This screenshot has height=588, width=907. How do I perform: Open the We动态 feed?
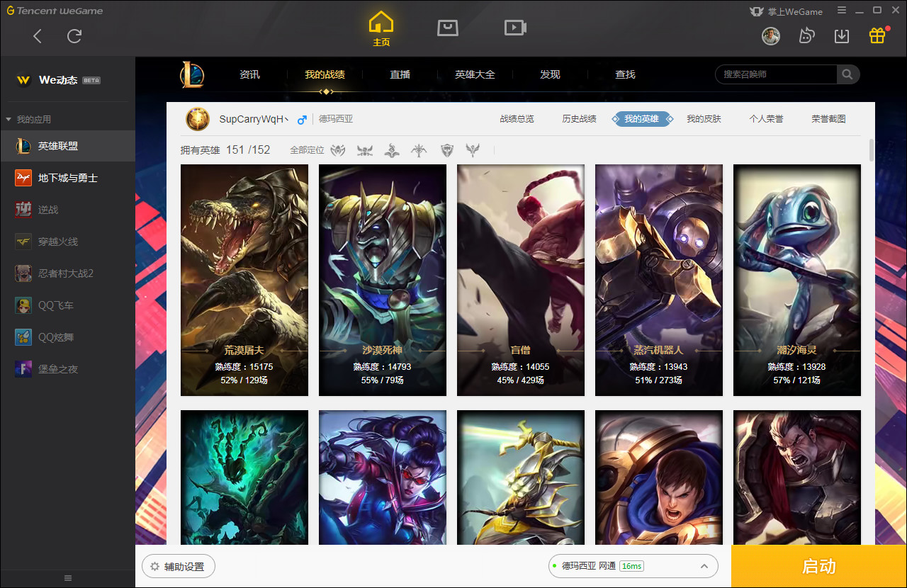[x=67, y=80]
